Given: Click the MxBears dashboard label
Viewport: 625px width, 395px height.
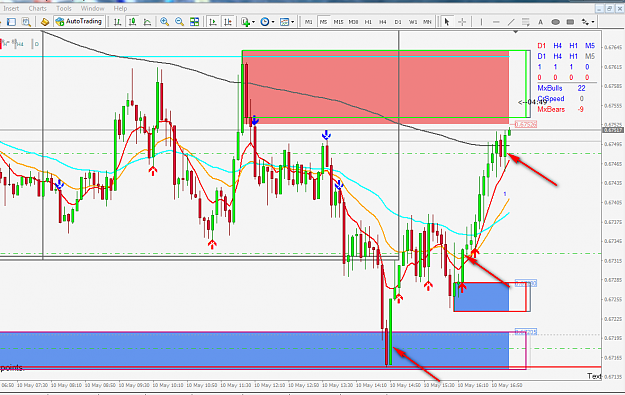Looking at the screenshot, I should click(x=551, y=109).
